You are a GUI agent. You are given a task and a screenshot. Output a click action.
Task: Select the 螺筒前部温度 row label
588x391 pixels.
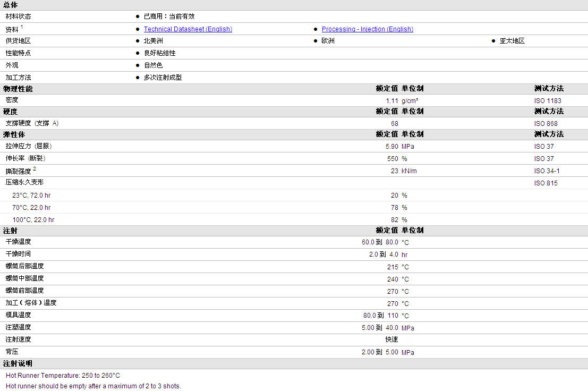(25, 291)
